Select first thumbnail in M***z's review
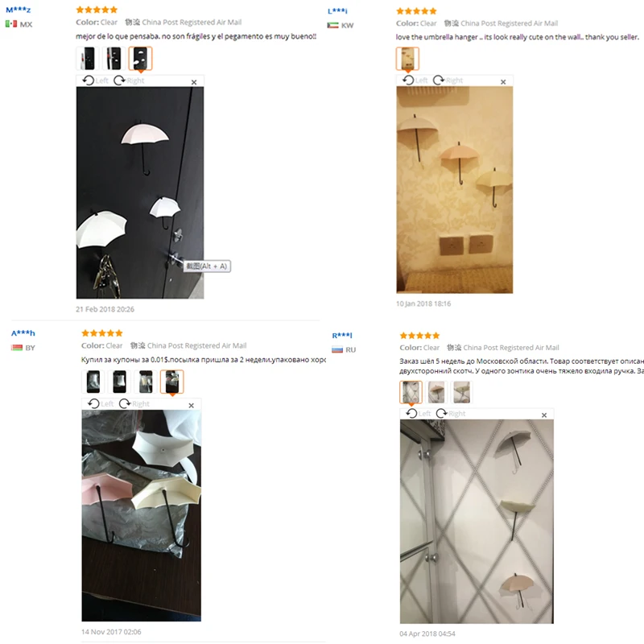The width and height of the screenshot is (644, 644). click(87, 58)
